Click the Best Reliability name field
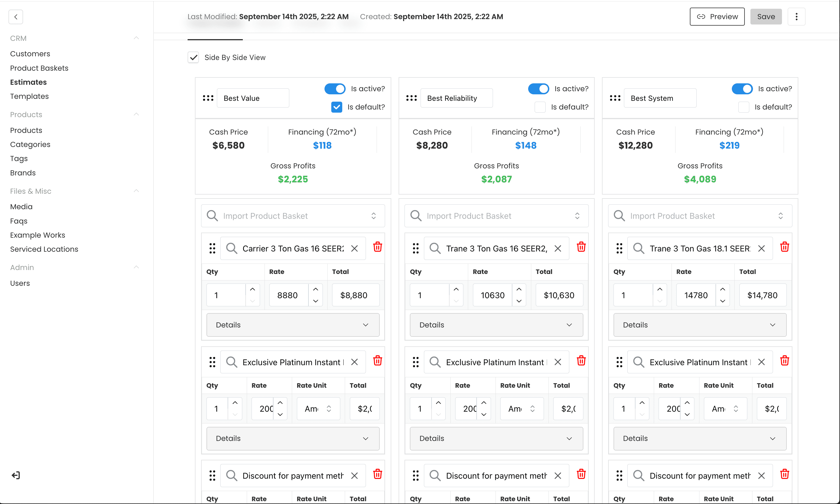 coord(457,98)
